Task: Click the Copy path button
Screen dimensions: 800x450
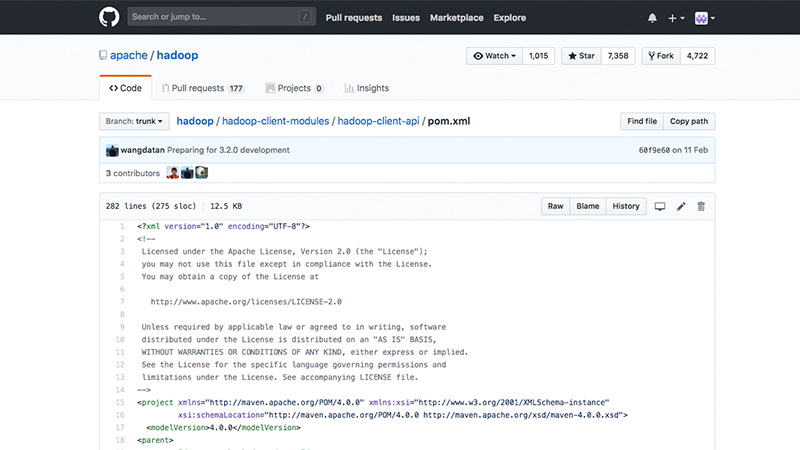Action: point(689,121)
